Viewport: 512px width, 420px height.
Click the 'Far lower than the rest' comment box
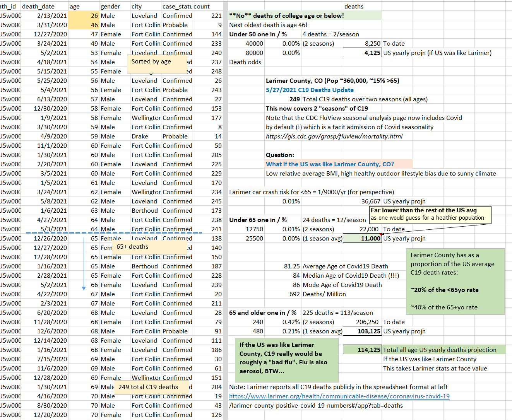430,215
